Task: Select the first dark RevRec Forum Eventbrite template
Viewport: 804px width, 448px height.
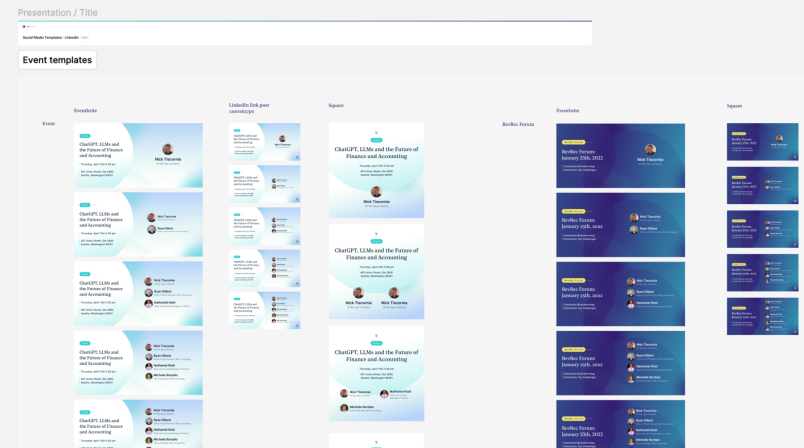Action: pyautogui.click(x=620, y=156)
